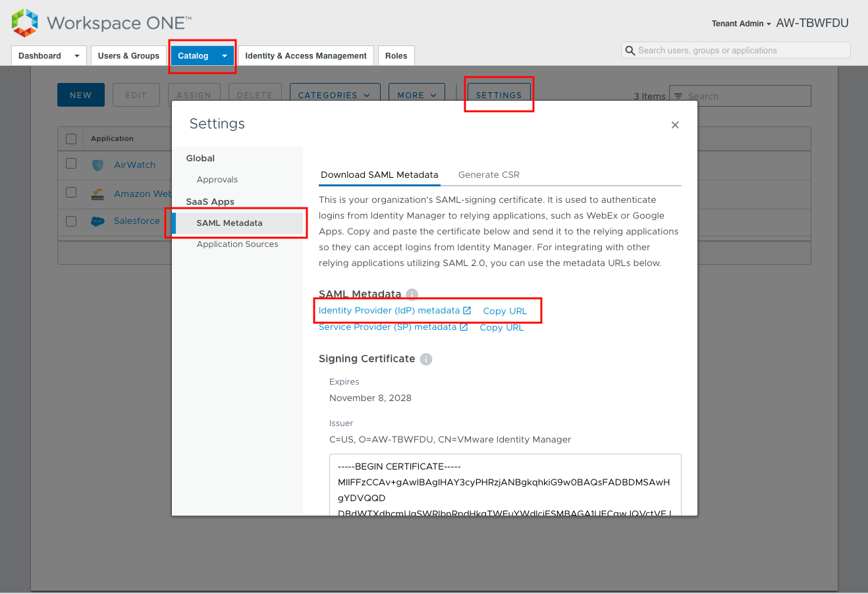This screenshot has height=594, width=868.
Task: Select the Download SAML Metadata tab
Action: (x=379, y=175)
